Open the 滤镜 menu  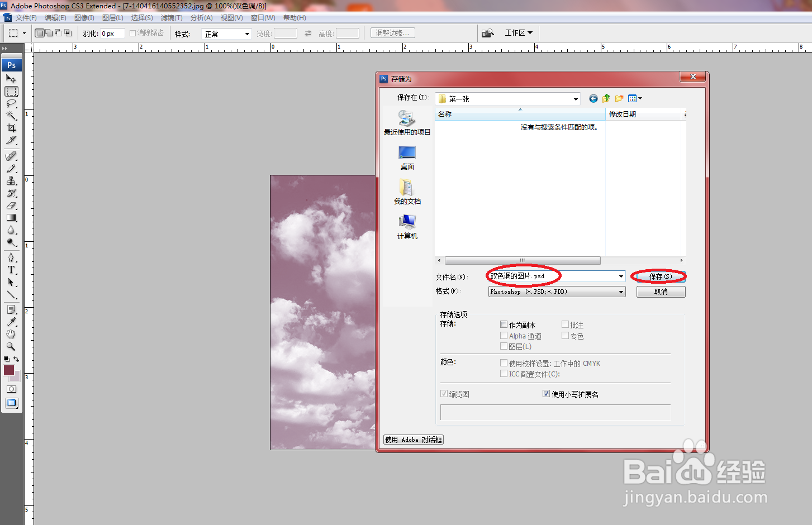pos(171,17)
